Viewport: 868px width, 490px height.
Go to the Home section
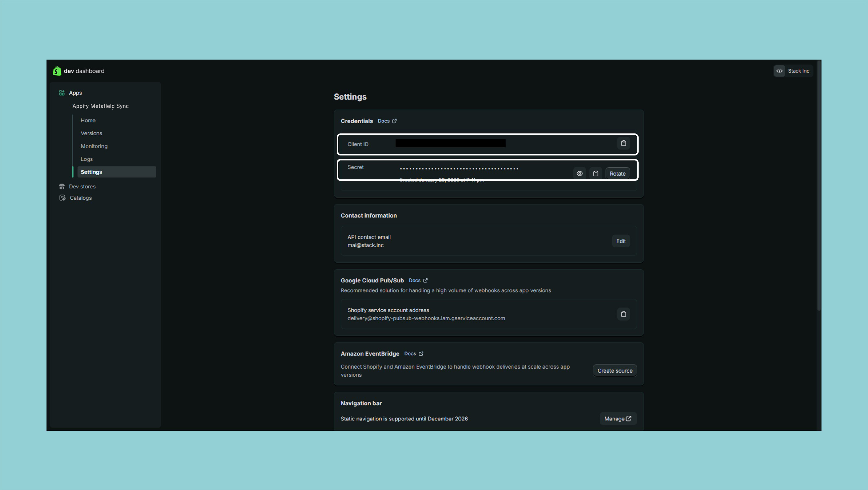[88, 120]
